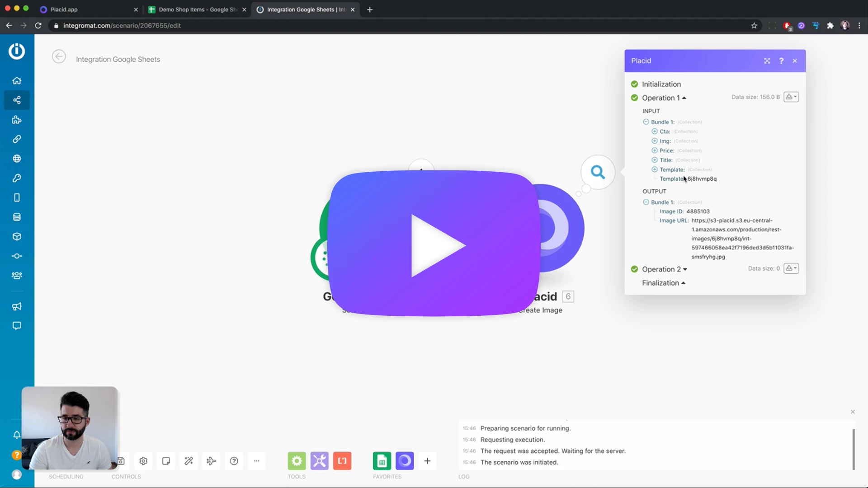Click the magnifier result bubble
The width and height of the screenshot is (868, 488).
pyautogui.click(x=598, y=172)
